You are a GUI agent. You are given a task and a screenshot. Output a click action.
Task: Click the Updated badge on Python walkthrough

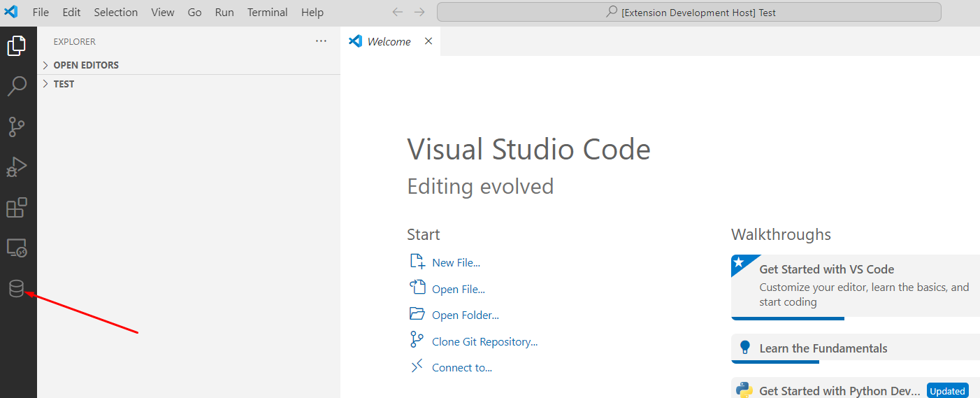click(947, 391)
